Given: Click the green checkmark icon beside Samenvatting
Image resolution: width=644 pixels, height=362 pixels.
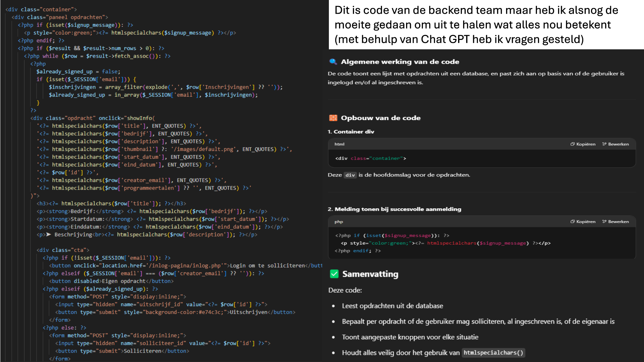Looking at the screenshot, I should pos(334,274).
